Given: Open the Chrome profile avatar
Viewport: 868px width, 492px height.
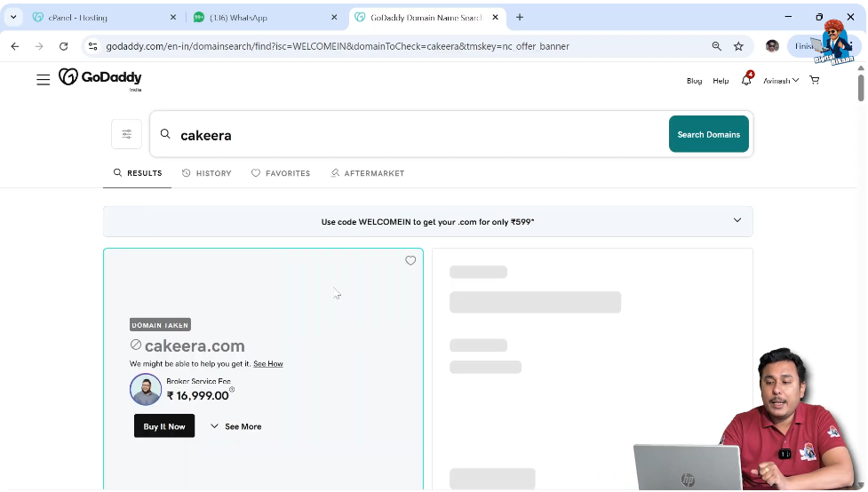Looking at the screenshot, I should (x=772, y=46).
